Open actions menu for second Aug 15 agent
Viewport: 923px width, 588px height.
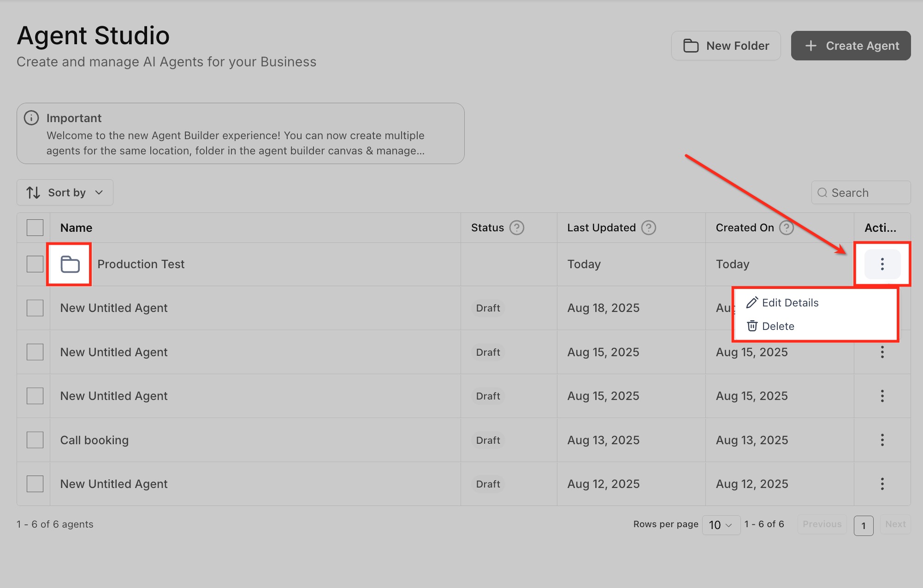click(882, 396)
